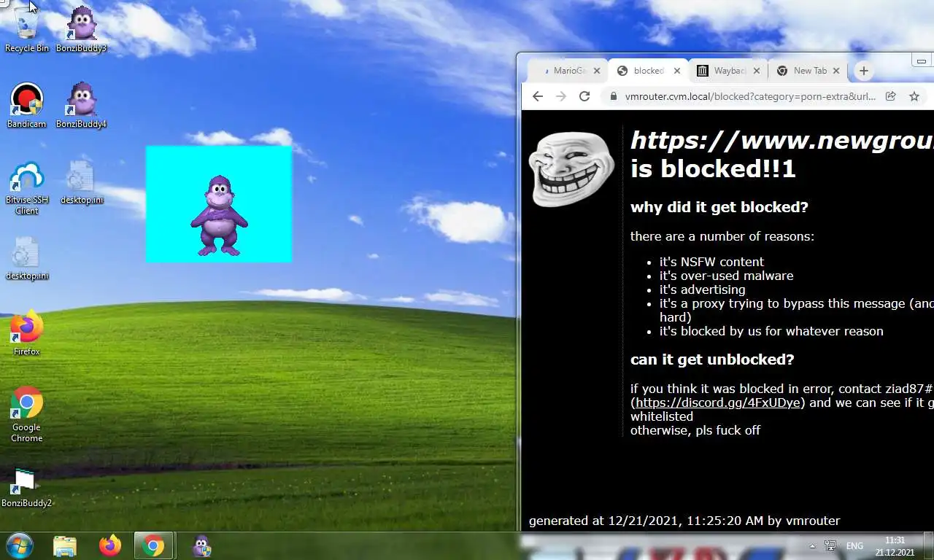Click the trollface image
934x560 pixels.
point(571,169)
